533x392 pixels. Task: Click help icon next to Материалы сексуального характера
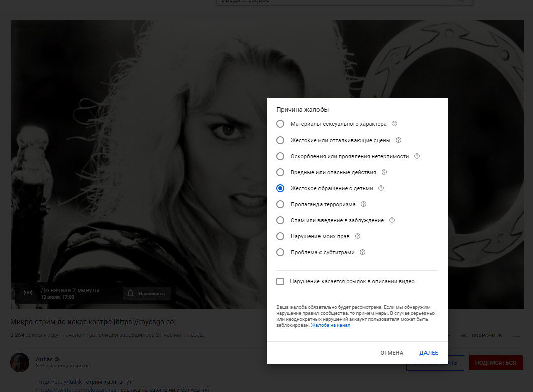click(x=394, y=124)
